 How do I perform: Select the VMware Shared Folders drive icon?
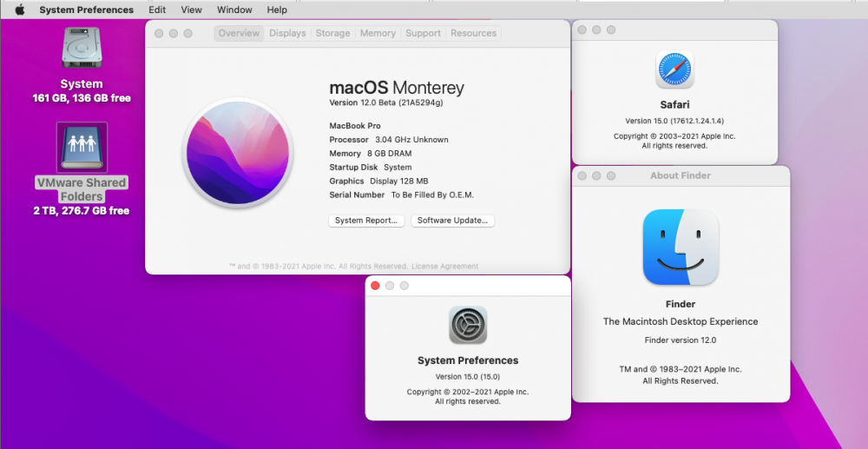(82, 148)
